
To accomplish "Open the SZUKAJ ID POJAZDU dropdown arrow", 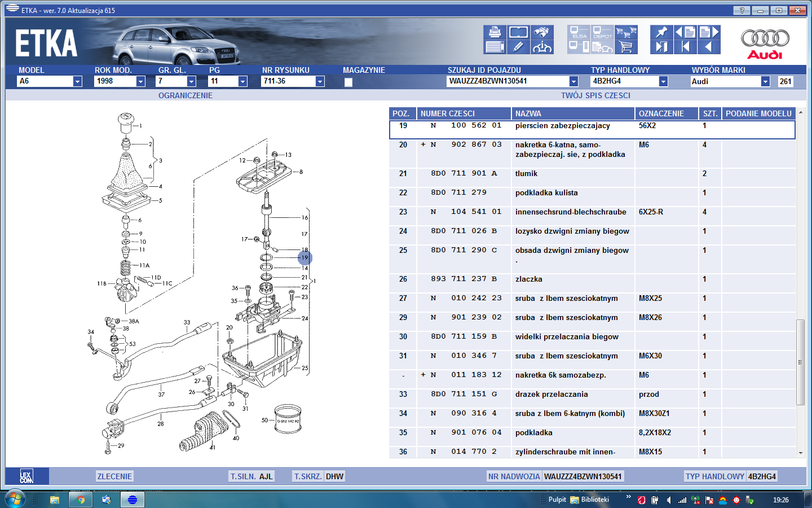I will point(573,81).
